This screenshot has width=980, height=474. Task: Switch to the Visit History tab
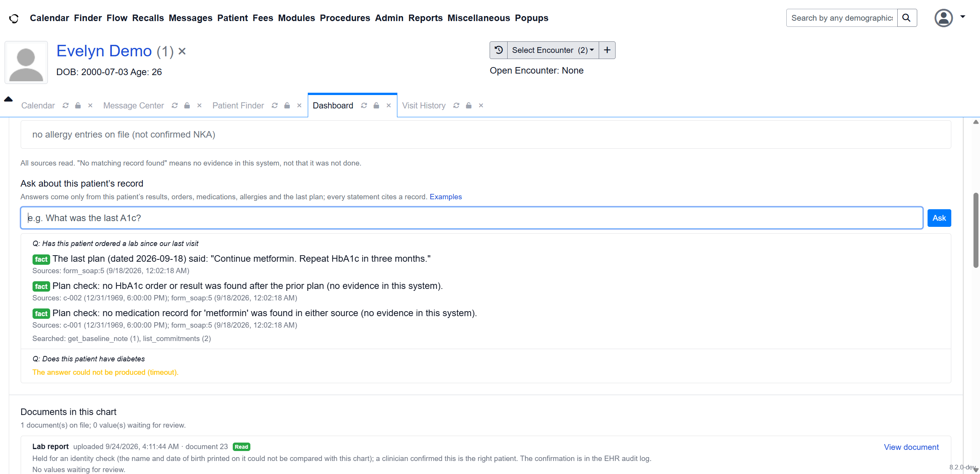(424, 105)
